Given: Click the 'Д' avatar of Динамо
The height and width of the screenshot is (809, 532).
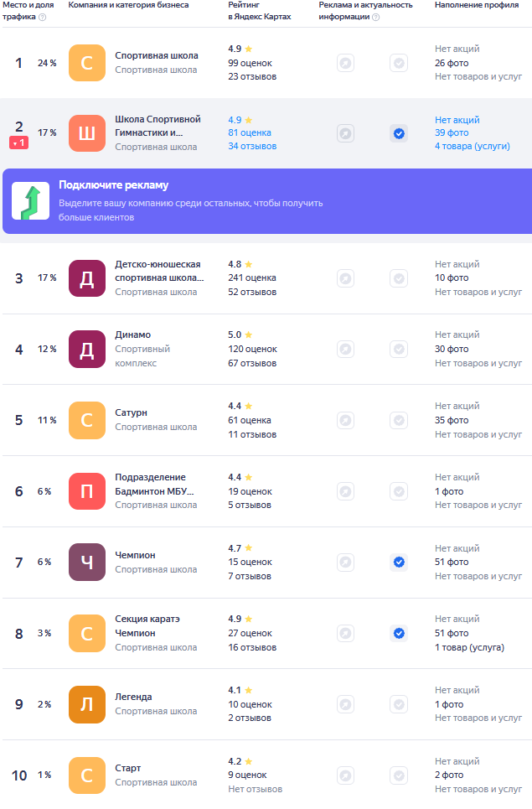Looking at the screenshot, I should click(87, 350).
